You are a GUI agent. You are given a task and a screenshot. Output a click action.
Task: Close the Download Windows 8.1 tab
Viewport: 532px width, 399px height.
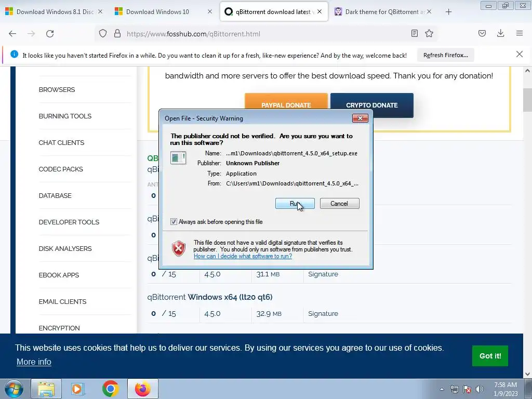(100, 11)
